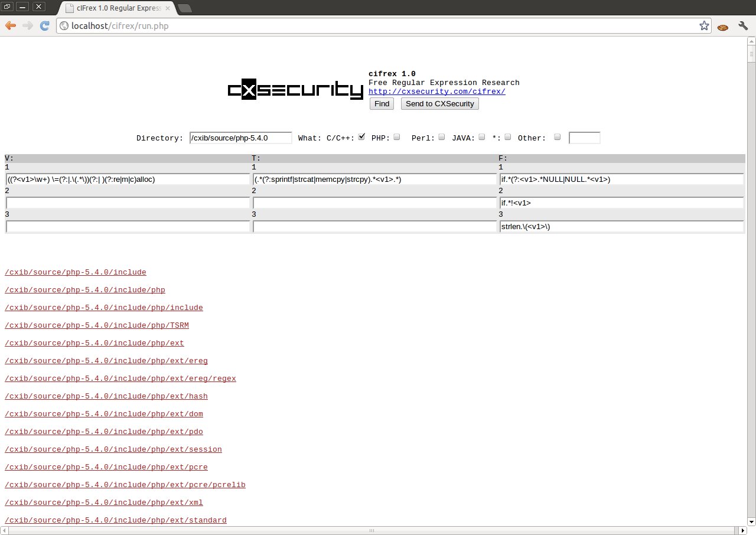Focus the address bar URL field
Screen dimensions: 756x535
(378, 26)
